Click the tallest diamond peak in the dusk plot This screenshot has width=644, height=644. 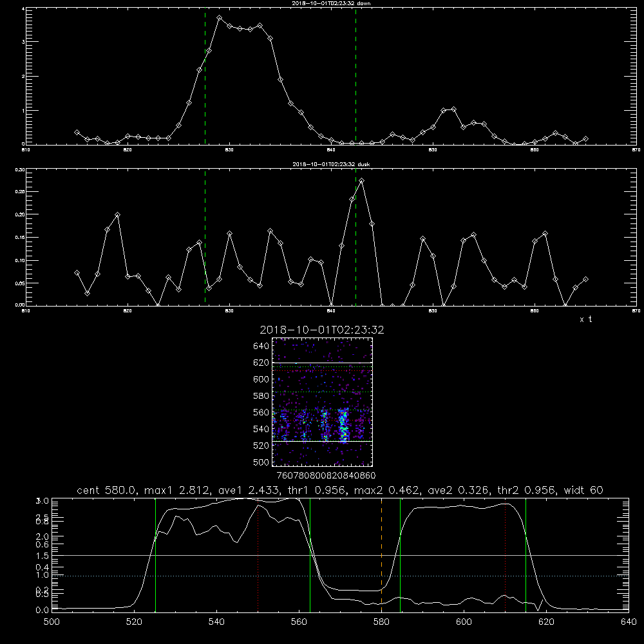coord(361,181)
